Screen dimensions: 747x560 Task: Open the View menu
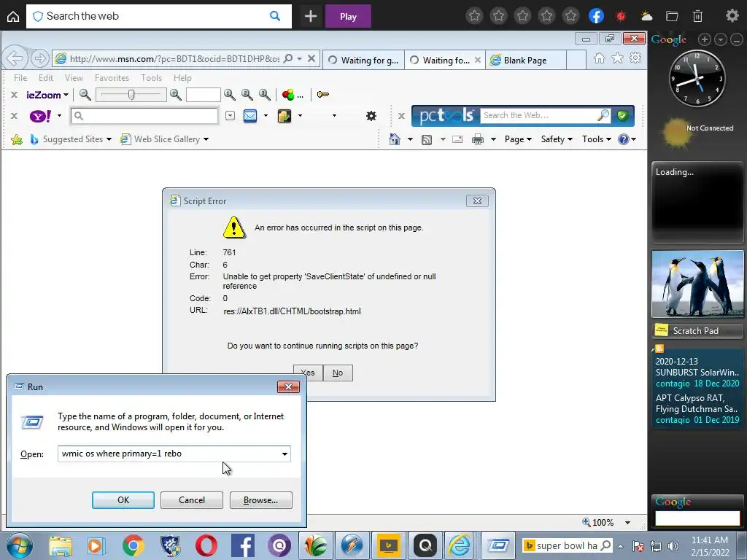pos(74,77)
